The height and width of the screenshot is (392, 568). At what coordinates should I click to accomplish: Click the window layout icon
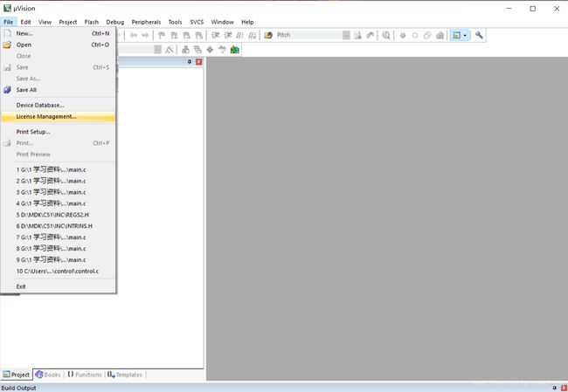coord(456,35)
